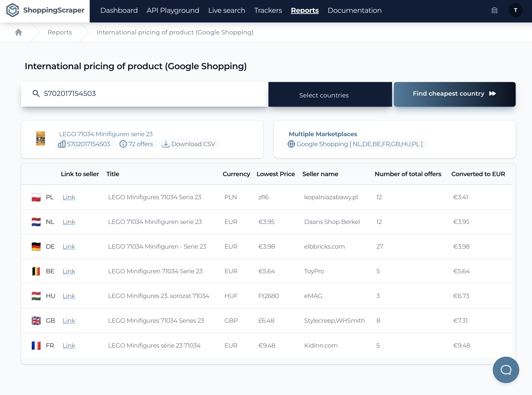Viewport: 532px width, 395px height.
Task: Open the Trackers menu item
Action: click(268, 10)
